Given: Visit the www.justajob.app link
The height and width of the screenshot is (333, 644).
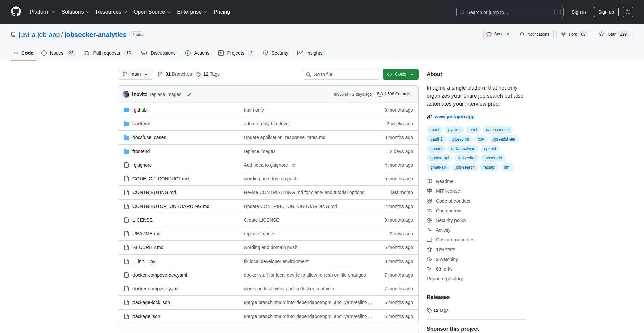Looking at the screenshot, I should pyautogui.click(x=454, y=117).
